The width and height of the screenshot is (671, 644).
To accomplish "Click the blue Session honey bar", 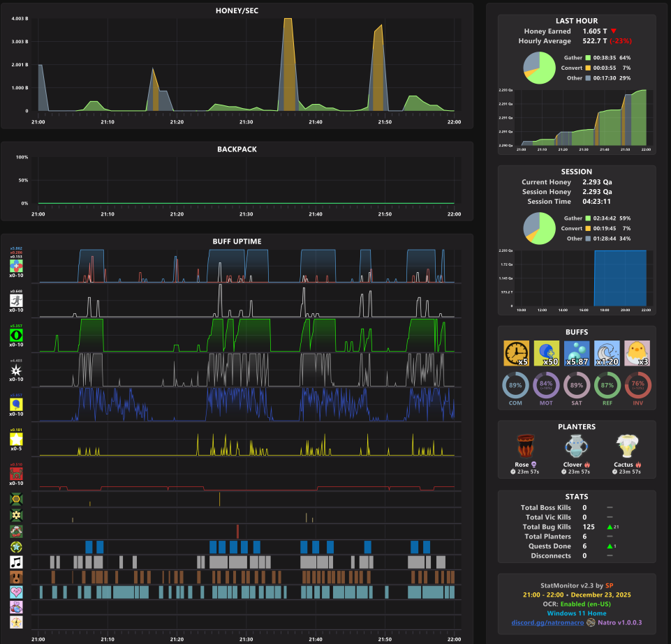I will 620,278.
